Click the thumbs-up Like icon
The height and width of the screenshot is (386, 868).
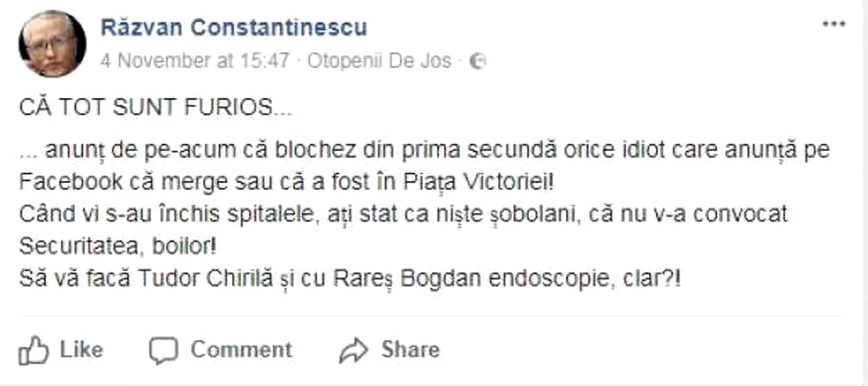pyautogui.click(x=33, y=350)
